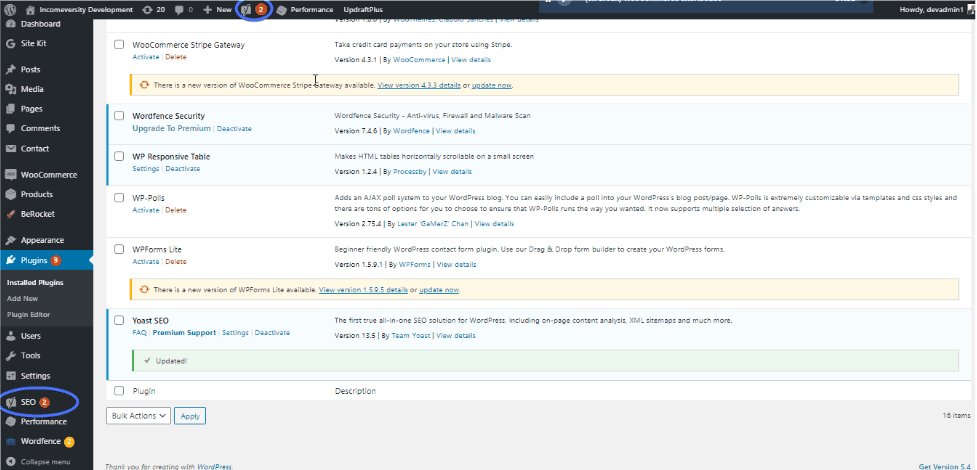The image size is (977, 470).
Task: Select the WooCommerce Stripe Gateway checkbox
Action: [119, 45]
